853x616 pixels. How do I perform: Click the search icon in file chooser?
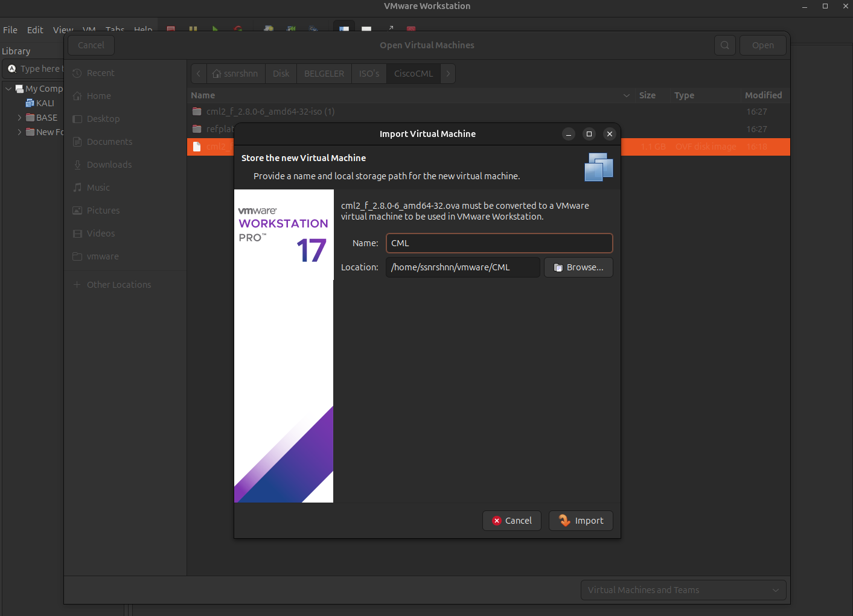click(x=724, y=45)
